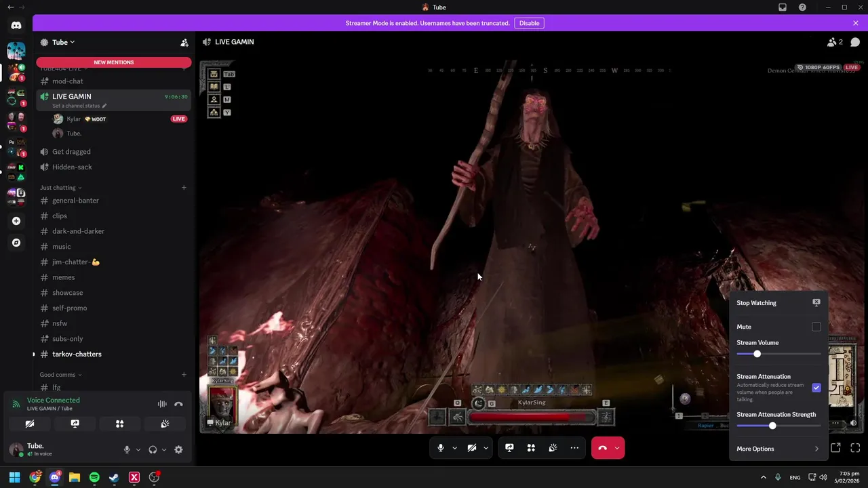The image size is (868, 488).
Task: Click the Add a Server plus icon
Action: click(16, 221)
